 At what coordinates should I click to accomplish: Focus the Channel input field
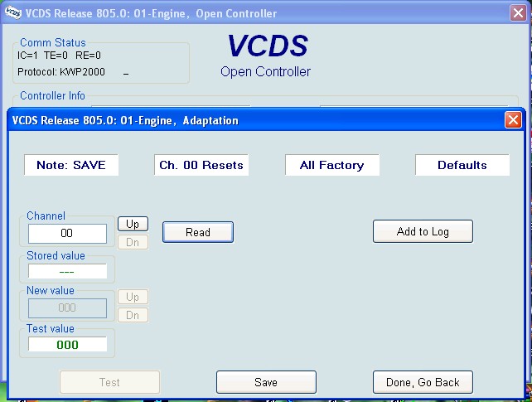(67, 234)
